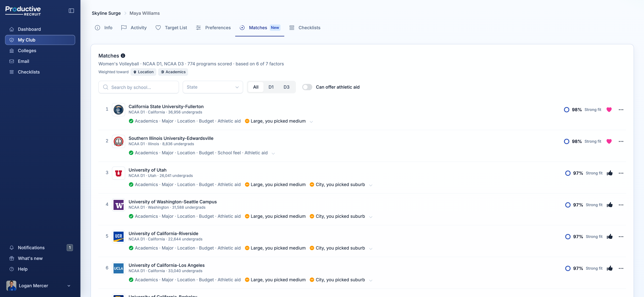Click UCLA logo icon
This screenshot has height=297, width=644.
point(119,268)
